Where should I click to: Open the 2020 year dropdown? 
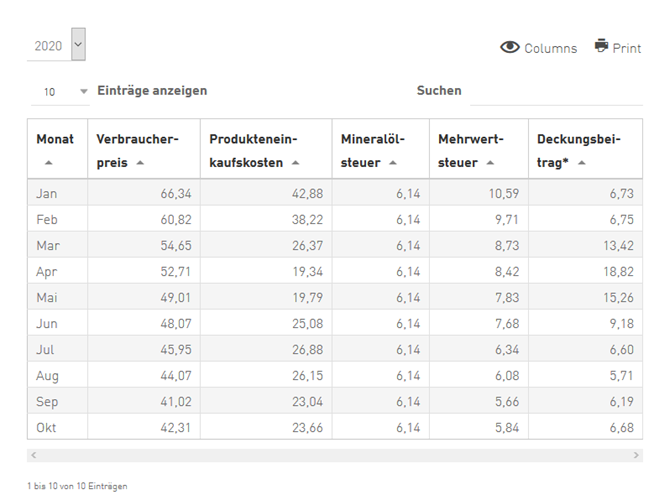pos(56,45)
